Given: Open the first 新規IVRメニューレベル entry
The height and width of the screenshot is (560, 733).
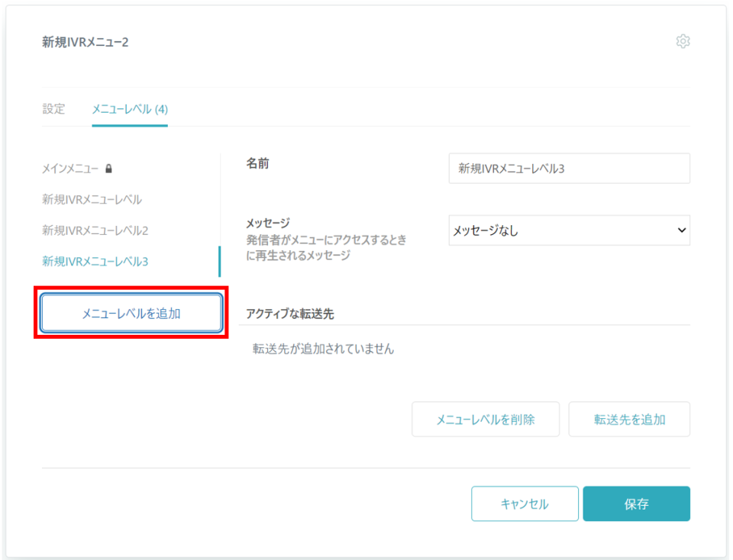Looking at the screenshot, I should [x=92, y=200].
